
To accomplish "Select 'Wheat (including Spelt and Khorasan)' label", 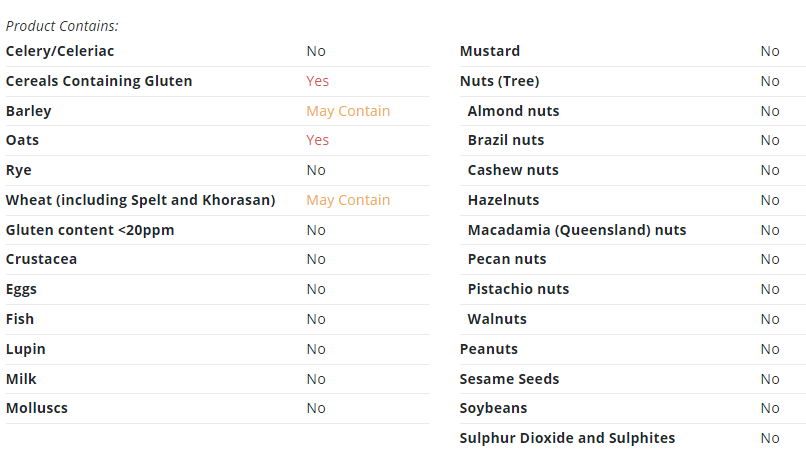I will tap(140, 200).
